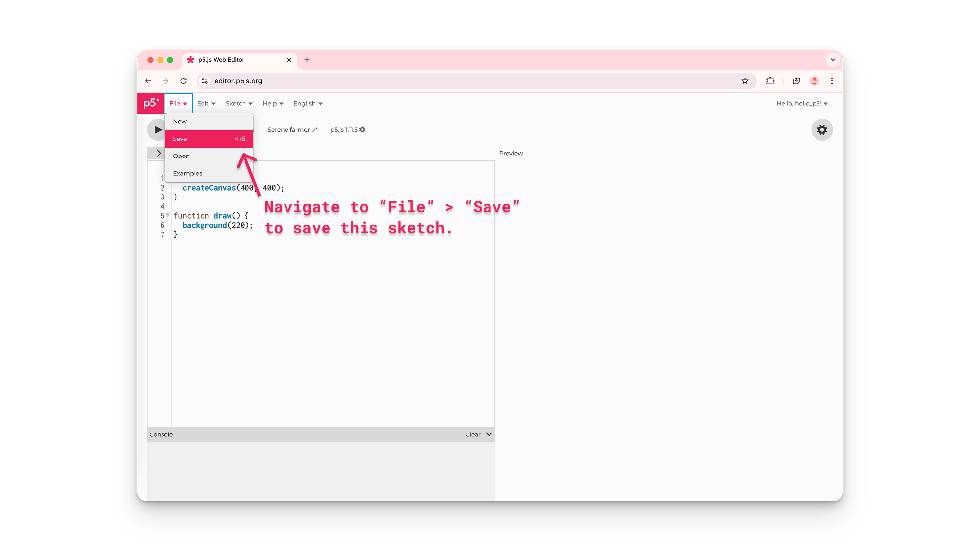This screenshot has width=980, height=551.
Task: Open editor preferences with the gear icon
Action: 821,129
